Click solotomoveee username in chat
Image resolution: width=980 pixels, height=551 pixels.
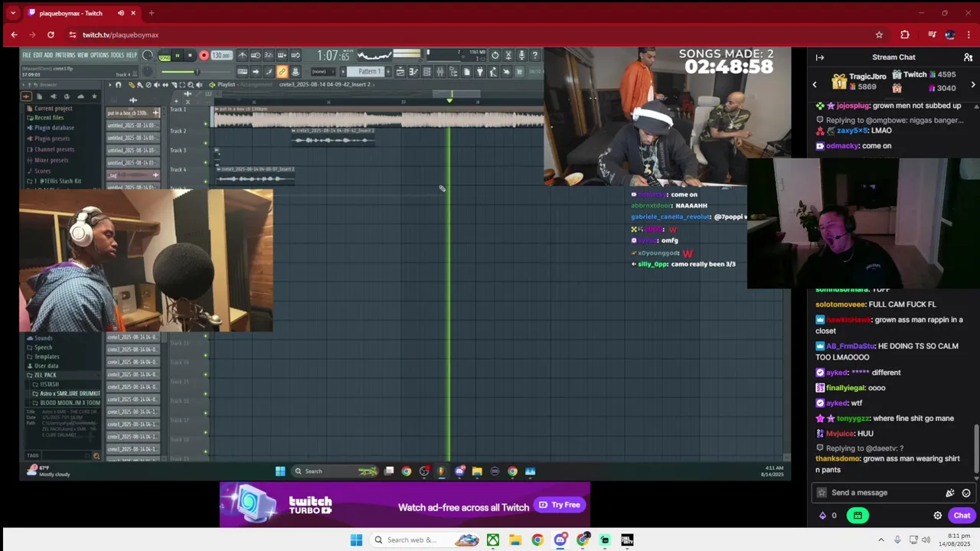(840, 305)
